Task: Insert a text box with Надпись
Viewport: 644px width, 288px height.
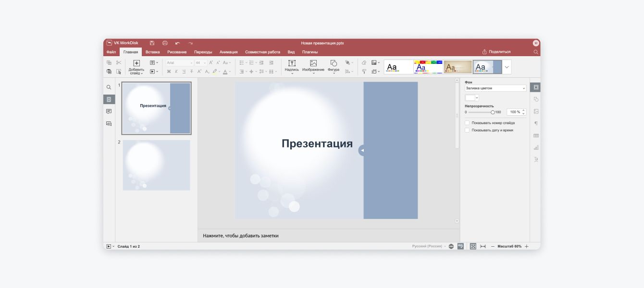Action: click(x=292, y=66)
